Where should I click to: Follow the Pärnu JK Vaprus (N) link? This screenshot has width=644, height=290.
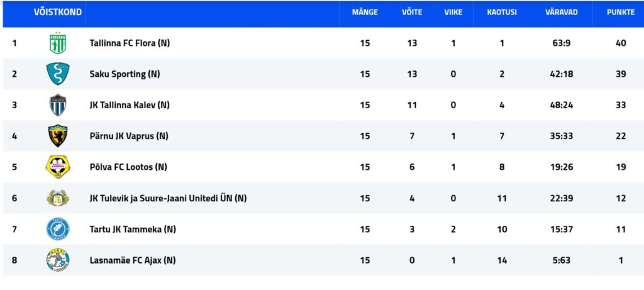coord(129,136)
